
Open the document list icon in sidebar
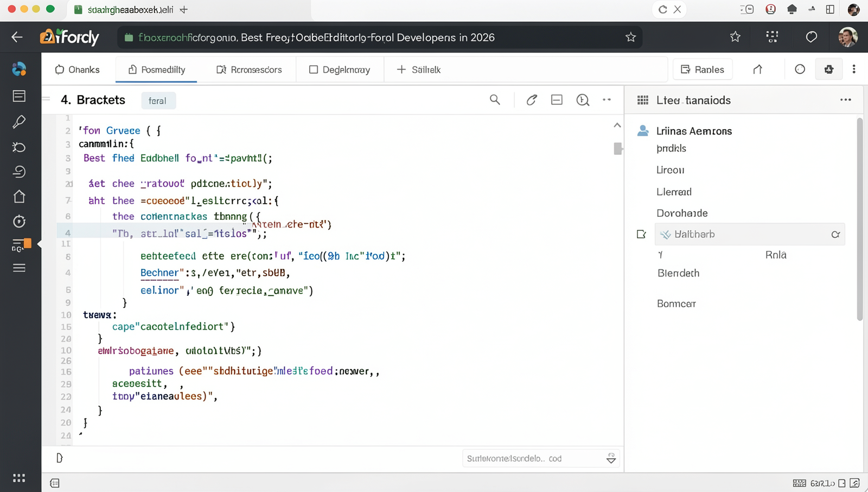coord(19,96)
